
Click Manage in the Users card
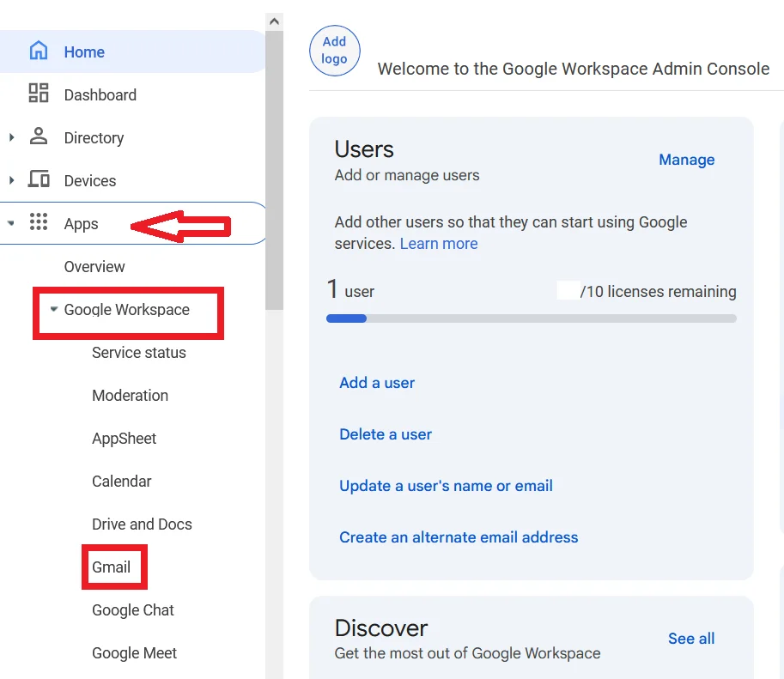point(686,160)
